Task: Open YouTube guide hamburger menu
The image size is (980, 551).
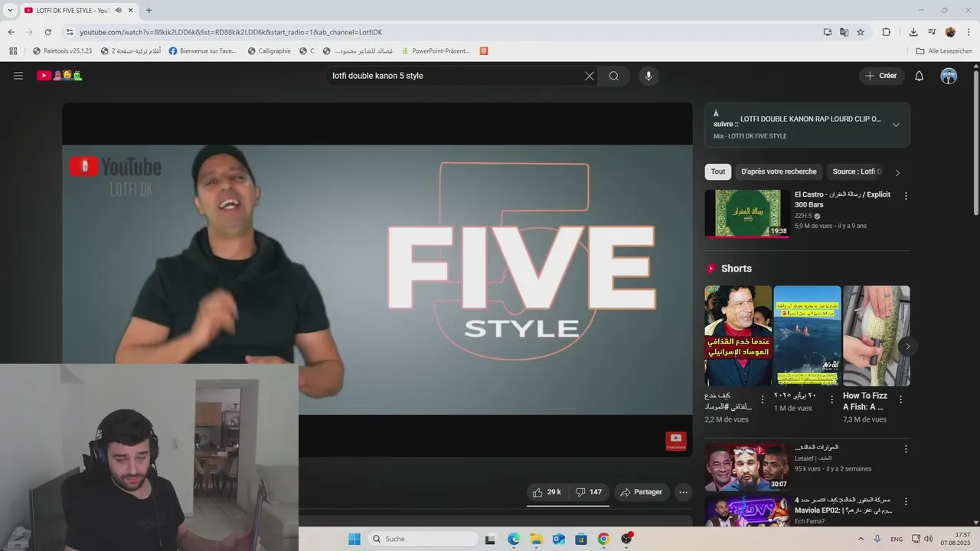Action: click(18, 76)
